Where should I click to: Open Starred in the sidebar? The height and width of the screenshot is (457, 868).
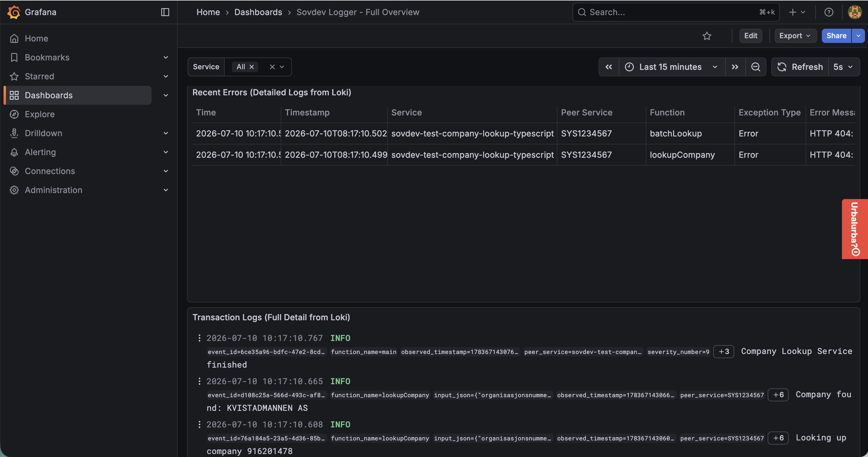39,76
